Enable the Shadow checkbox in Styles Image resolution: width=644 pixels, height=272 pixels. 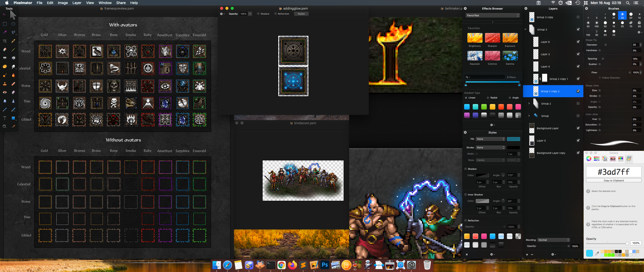pos(466,169)
